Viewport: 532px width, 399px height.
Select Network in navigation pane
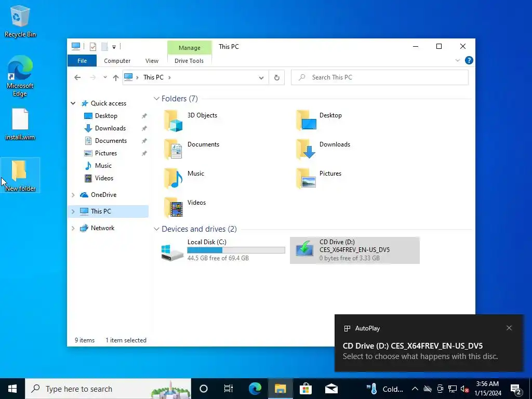[102, 228]
